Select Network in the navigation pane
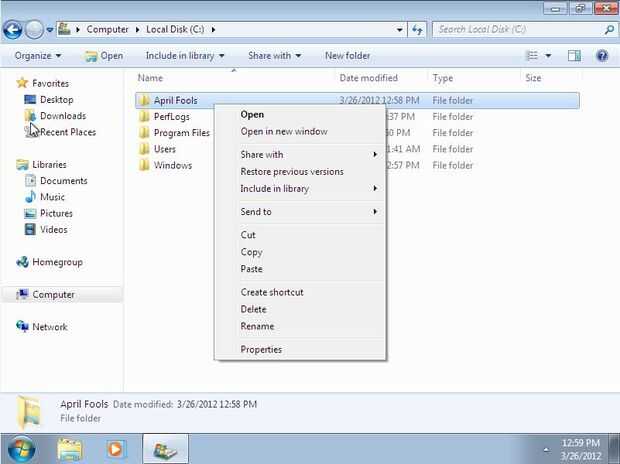The image size is (620, 464). click(50, 327)
